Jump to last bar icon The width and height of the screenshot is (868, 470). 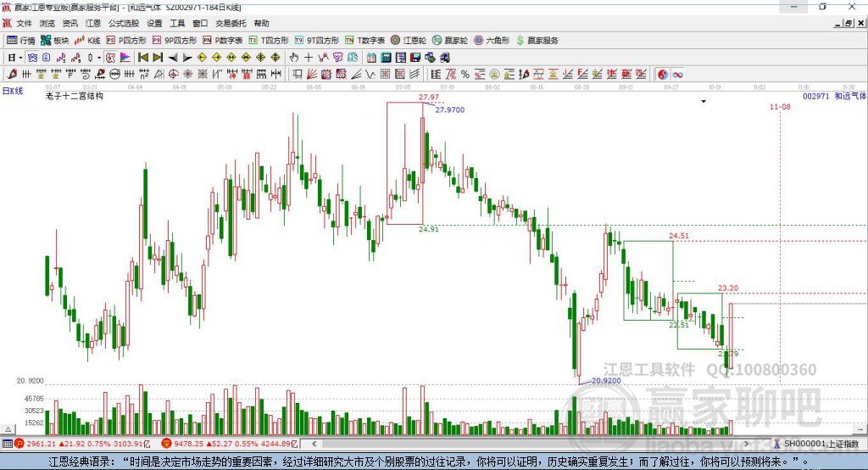pyautogui.click(x=158, y=58)
